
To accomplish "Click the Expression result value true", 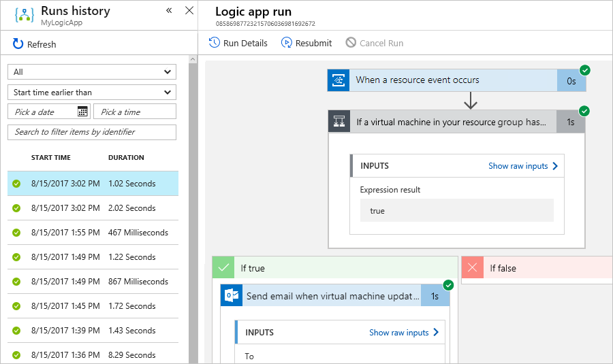I will click(x=456, y=210).
